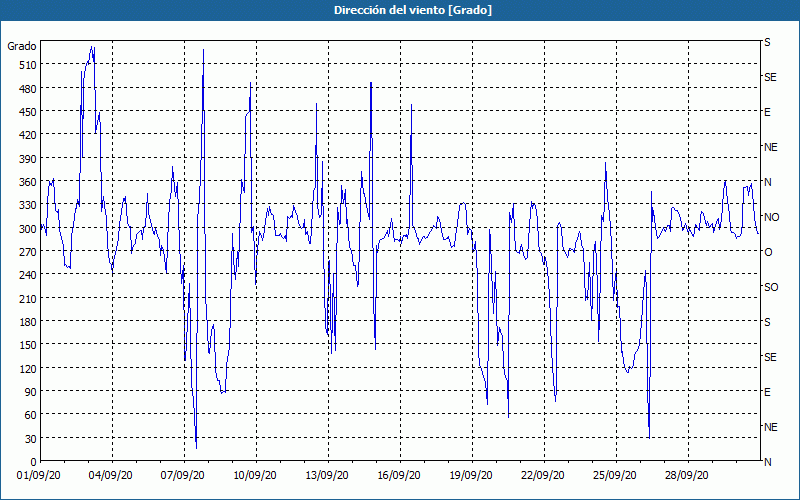The image size is (800, 500).
Task: Click the 'SE' compass label beside 480
Action: pyautogui.click(x=770, y=77)
